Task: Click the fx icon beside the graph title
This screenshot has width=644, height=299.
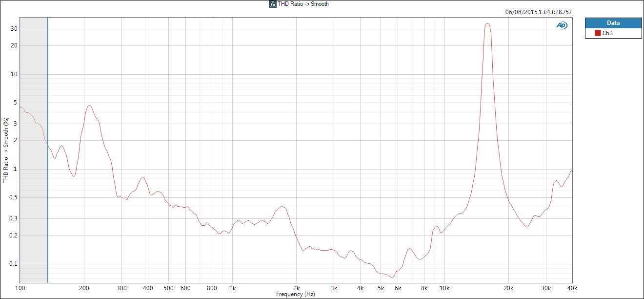Action: point(273,4)
